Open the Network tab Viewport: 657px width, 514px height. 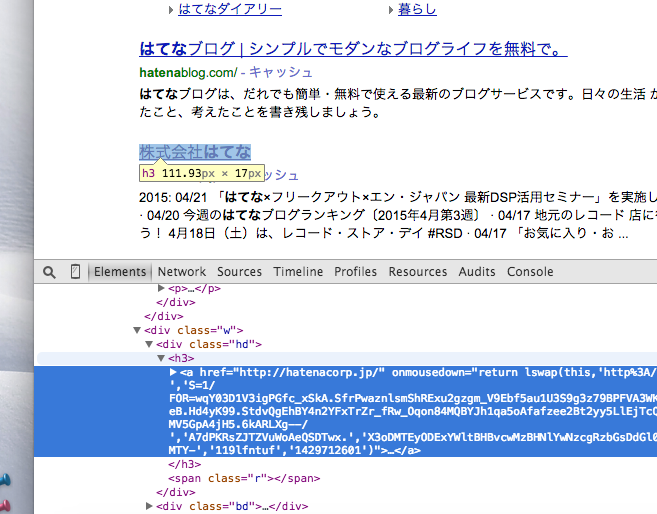click(x=182, y=271)
